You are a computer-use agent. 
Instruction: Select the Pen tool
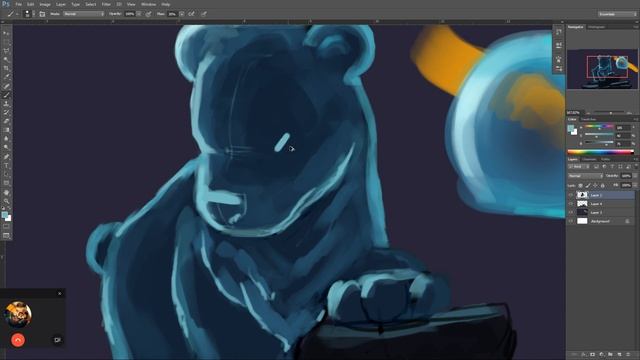[6, 157]
